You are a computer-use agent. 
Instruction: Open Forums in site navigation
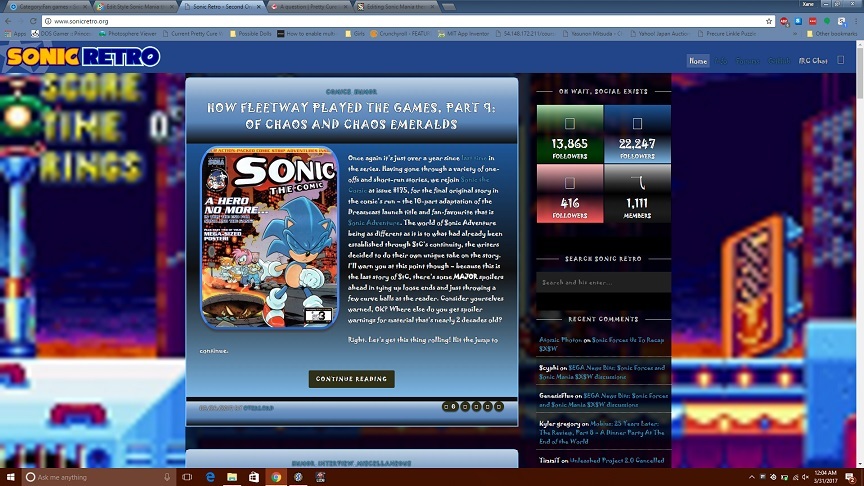747,61
